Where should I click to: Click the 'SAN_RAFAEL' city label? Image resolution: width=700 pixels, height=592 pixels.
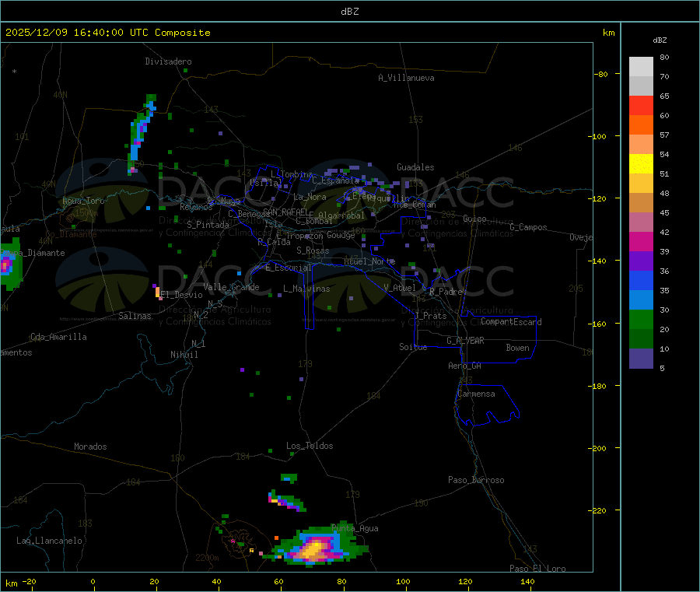coord(285,212)
